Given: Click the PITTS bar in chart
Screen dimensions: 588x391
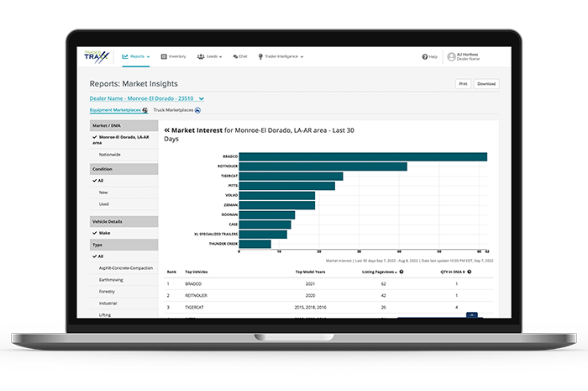Looking at the screenshot, I should click(x=287, y=186).
